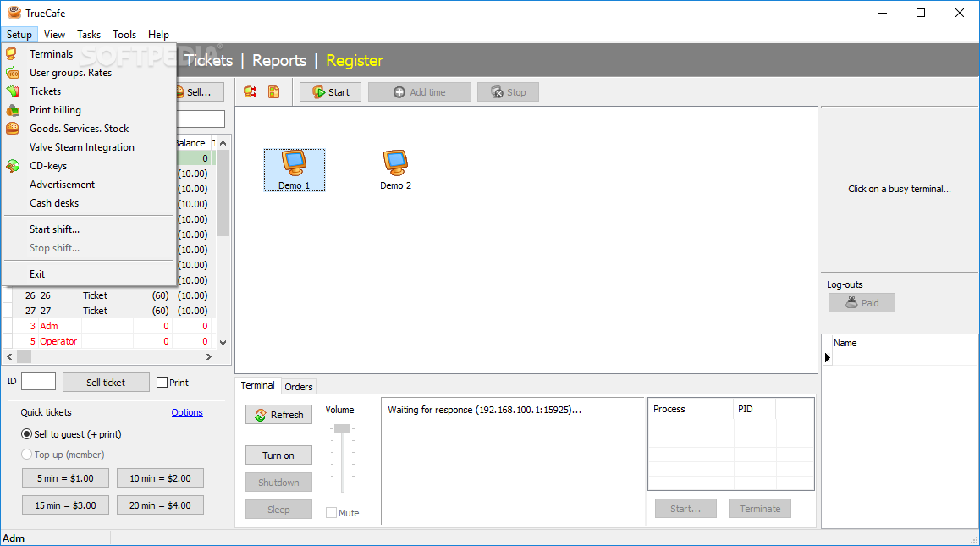This screenshot has width=980, height=546.
Task: Select the Adm user row
Action: 107,326
